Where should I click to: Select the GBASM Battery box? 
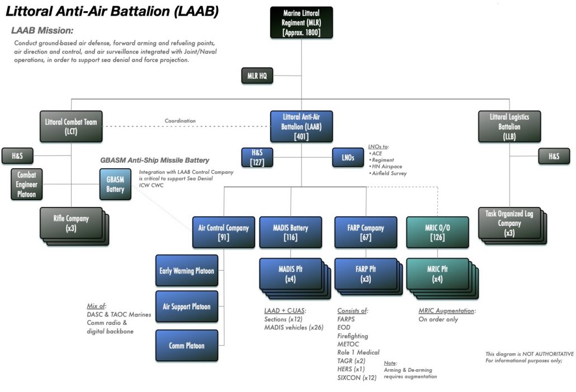115,184
